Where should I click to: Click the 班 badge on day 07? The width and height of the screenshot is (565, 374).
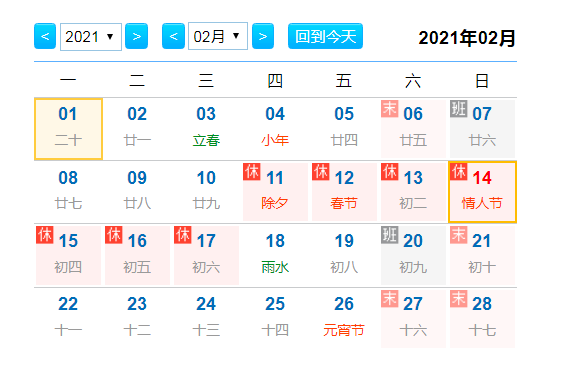pyautogui.click(x=458, y=108)
